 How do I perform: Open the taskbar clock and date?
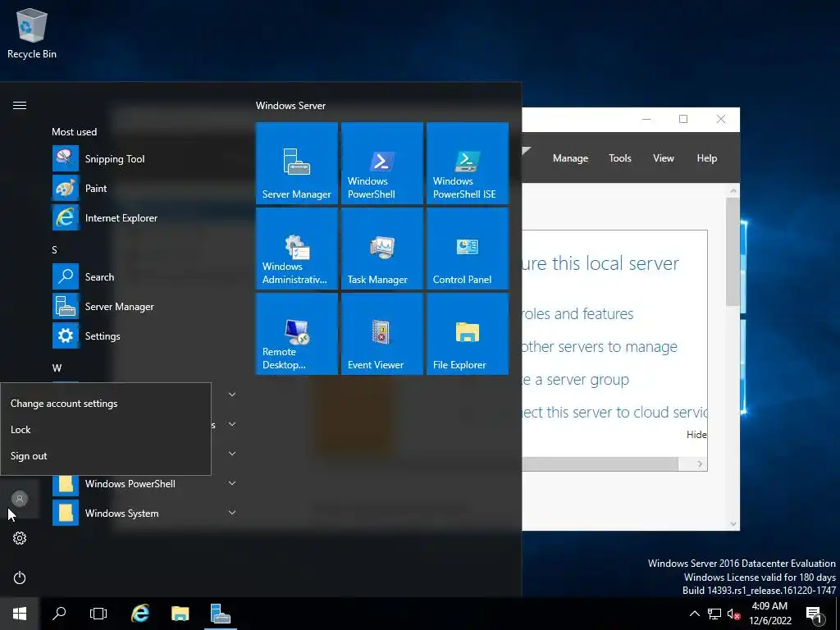(769, 614)
